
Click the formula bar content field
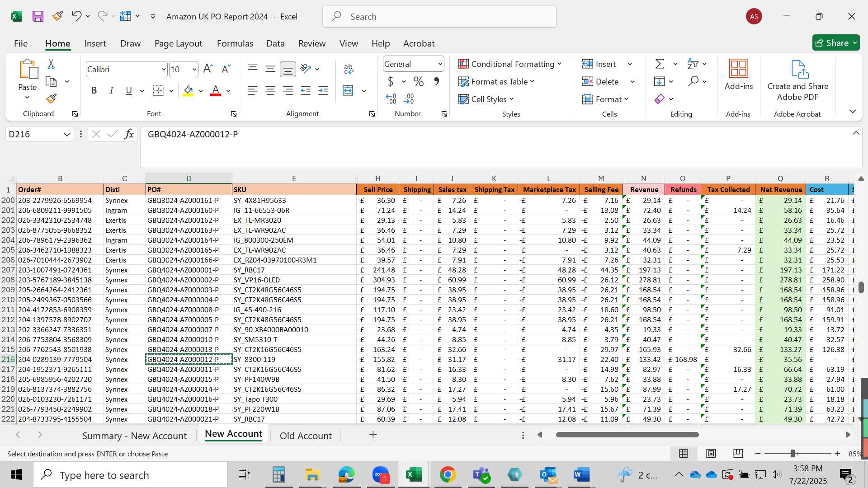[x=501, y=147]
